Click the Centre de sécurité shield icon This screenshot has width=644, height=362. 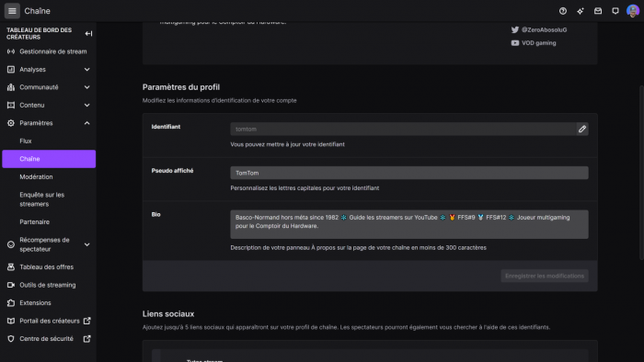coord(11,339)
